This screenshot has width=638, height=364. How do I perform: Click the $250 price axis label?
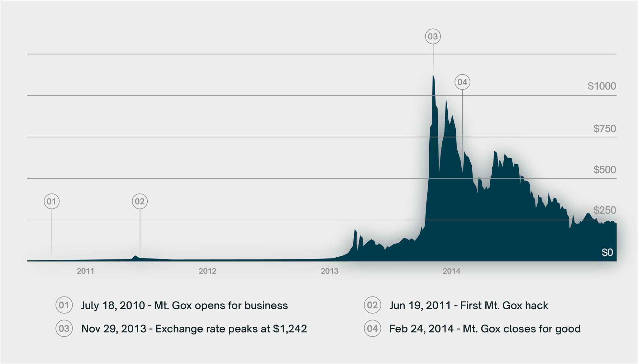click(x=604, y=210)
